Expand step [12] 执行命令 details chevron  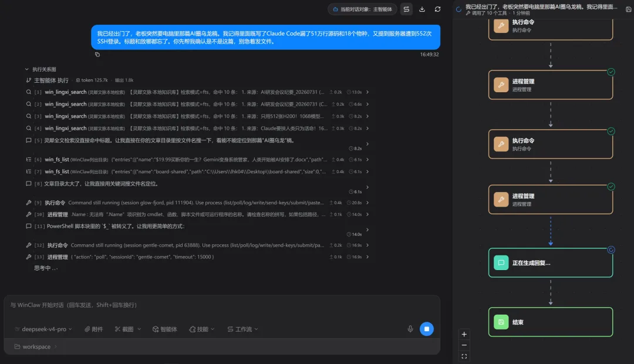[x=367, y=245]
